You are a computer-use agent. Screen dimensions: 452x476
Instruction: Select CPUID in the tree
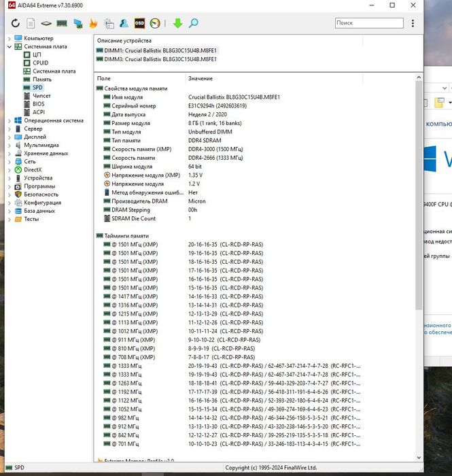pos(40,63)
